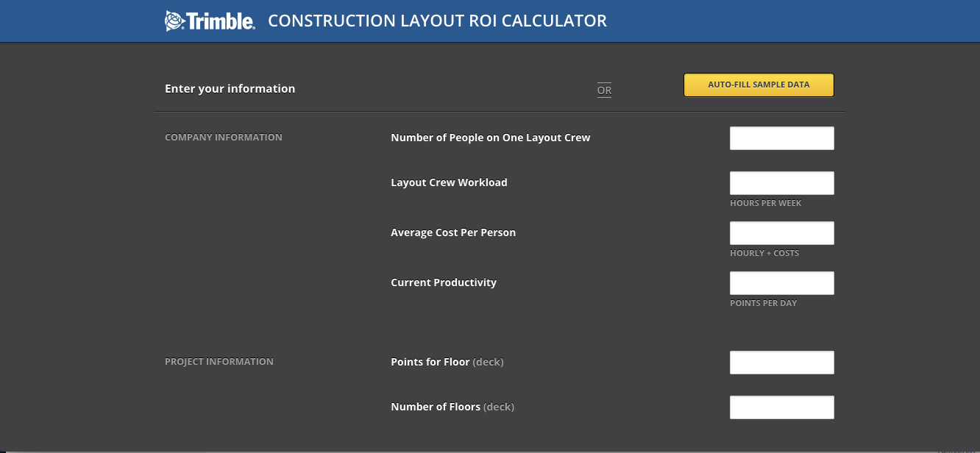
Task: Click the Points for Floor input field
Action: (781, 363)
